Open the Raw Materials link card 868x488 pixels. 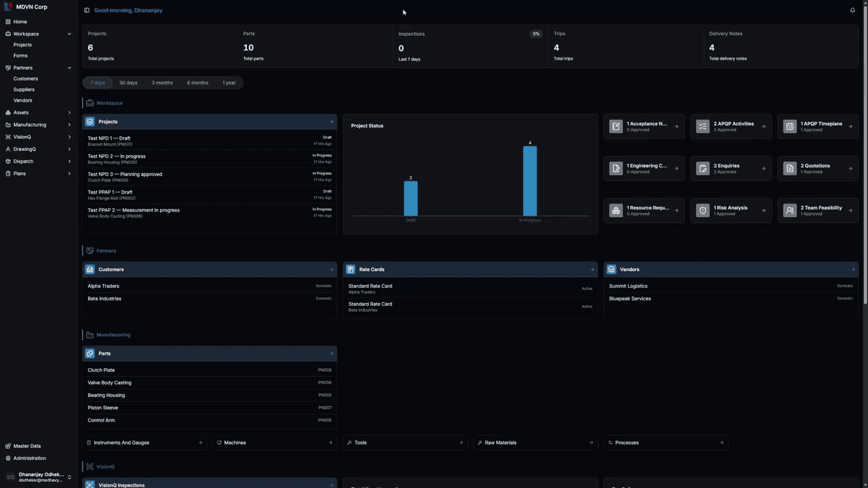coord(536,443)
